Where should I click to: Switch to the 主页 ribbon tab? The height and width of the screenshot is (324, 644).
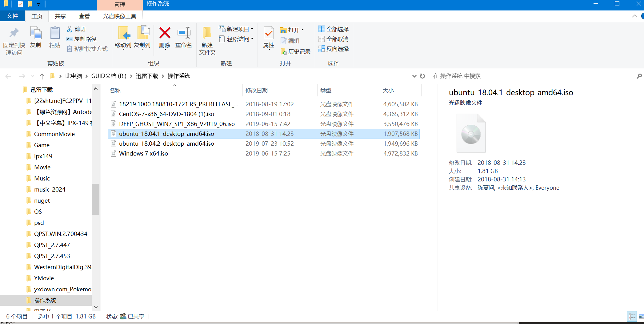coord(37,16)
